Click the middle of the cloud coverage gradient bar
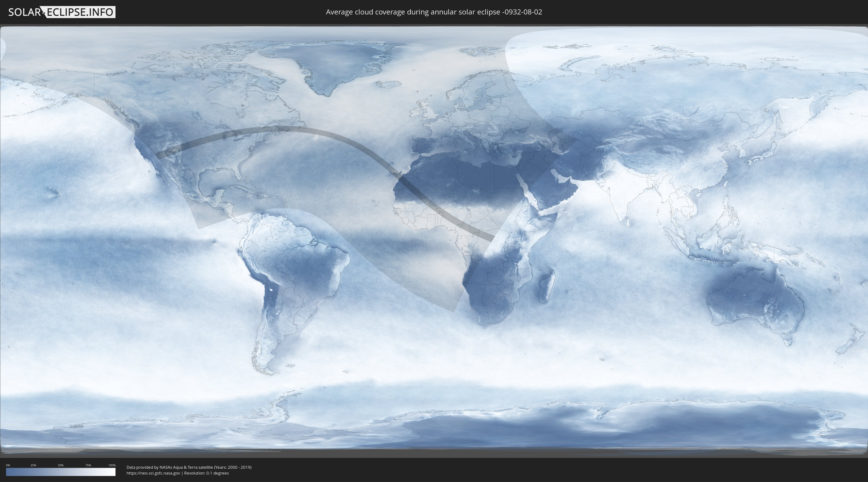This screenshot has height=482, width=868. 61,472
